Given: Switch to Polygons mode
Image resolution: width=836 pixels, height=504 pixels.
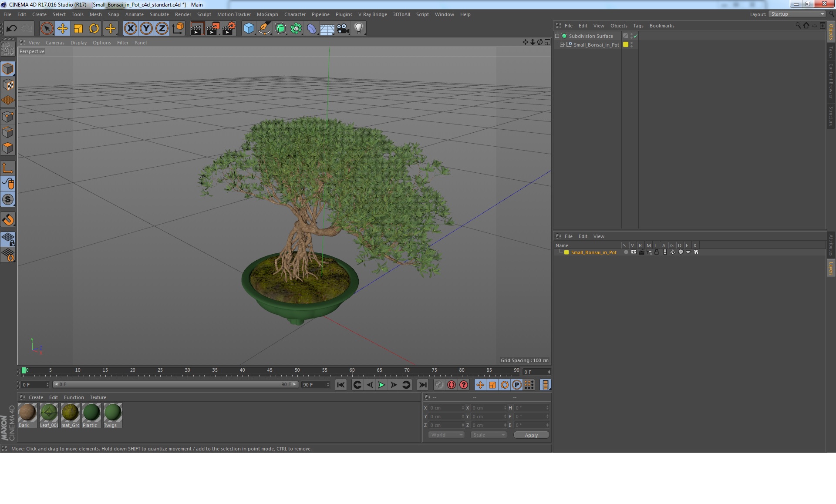Looking at the screenshot, I should [x=8, y=148].
